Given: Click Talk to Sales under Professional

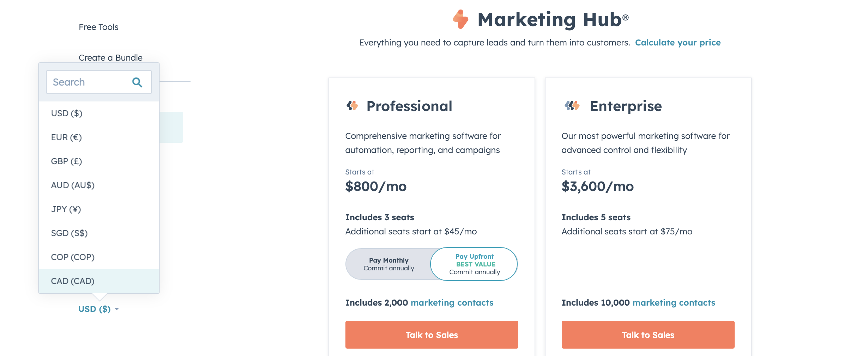Looking at the screenshot, I should 432,335.
